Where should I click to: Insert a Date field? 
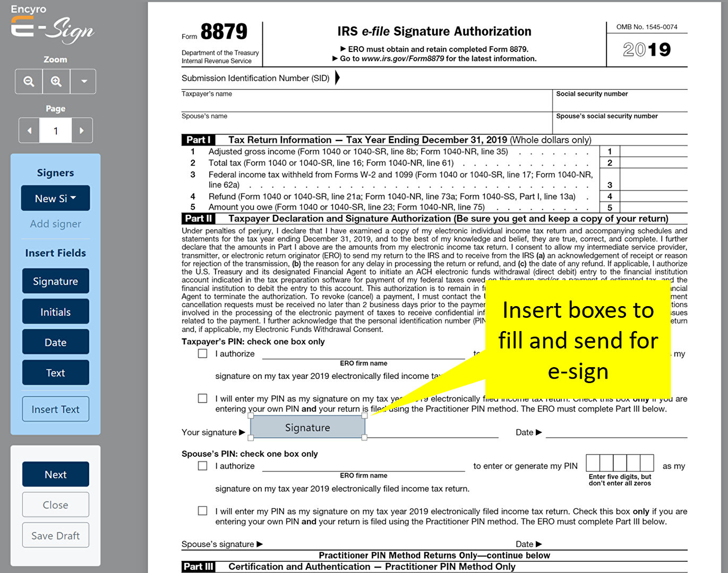coord(56,342)
